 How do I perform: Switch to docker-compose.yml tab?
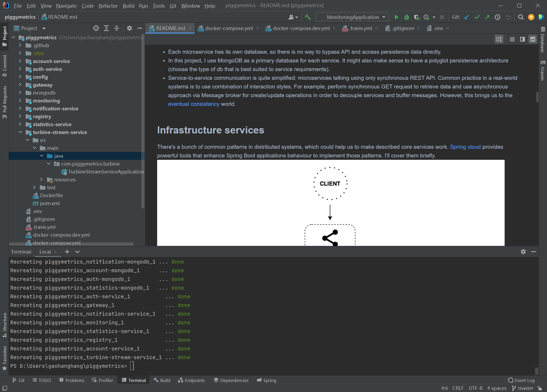click(x=228, y=28)
